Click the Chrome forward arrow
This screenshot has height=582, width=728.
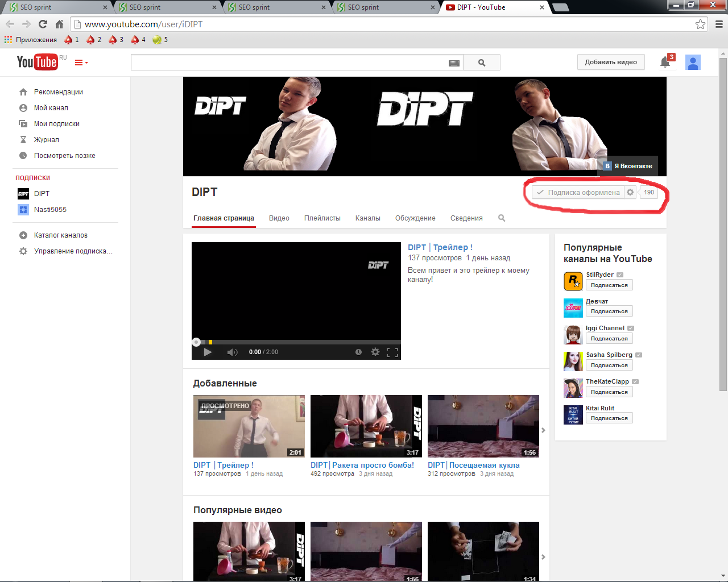click(x=26, y=24)
